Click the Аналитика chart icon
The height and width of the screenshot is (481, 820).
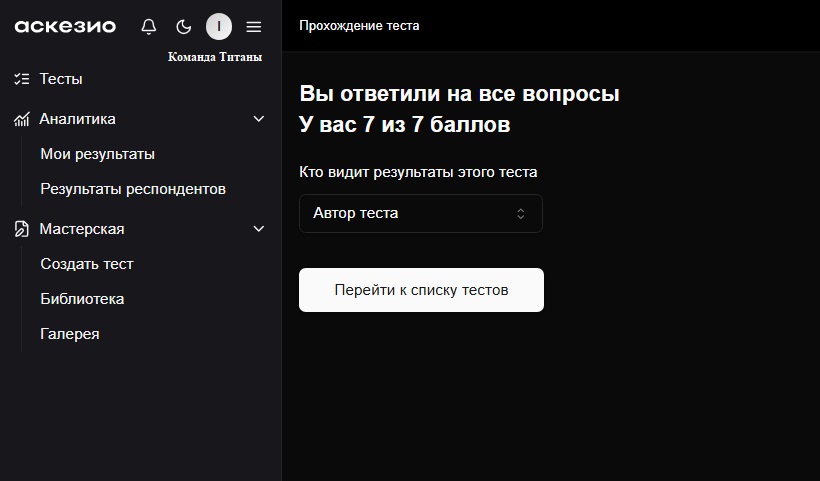click(x=22, y=119)
